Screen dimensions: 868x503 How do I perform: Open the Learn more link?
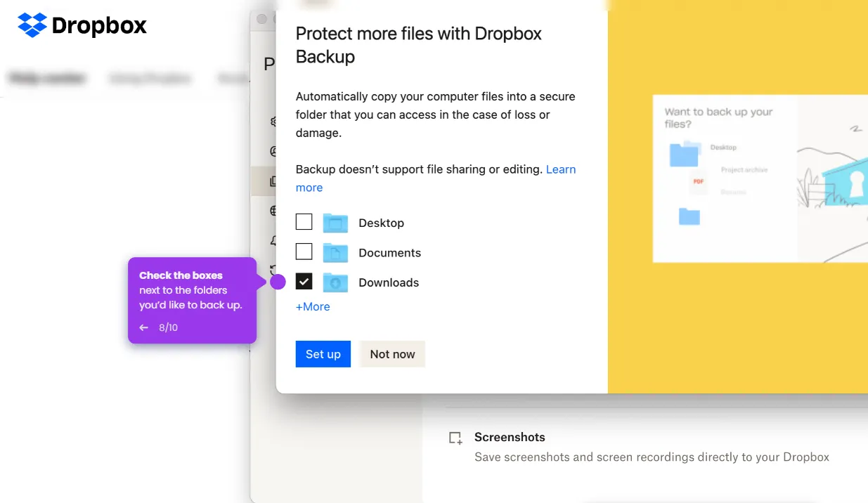pos(561,169)
